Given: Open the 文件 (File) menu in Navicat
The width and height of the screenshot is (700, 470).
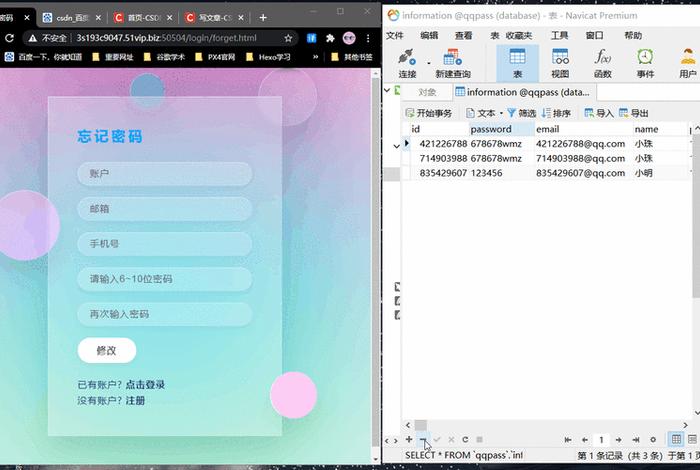Looking at the screenshot, I should coord(395,35).
